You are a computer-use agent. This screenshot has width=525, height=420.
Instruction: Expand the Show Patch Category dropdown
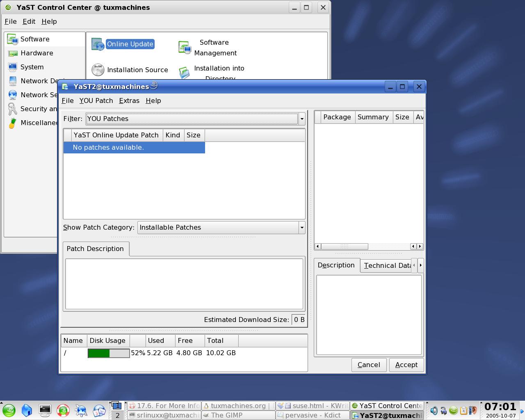click(302, 227)
